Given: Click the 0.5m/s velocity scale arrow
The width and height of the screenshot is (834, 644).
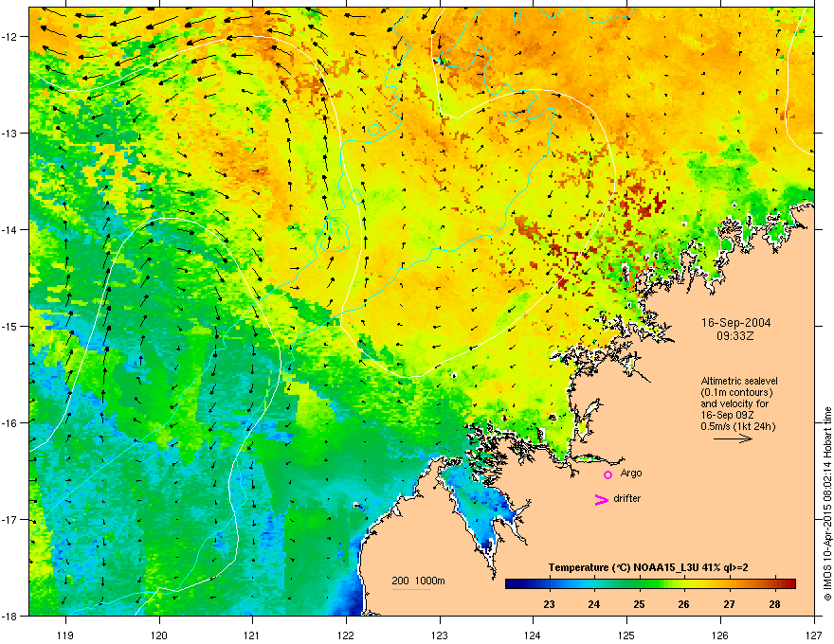Looking at the screenshot, I should [x=733, y=438].
